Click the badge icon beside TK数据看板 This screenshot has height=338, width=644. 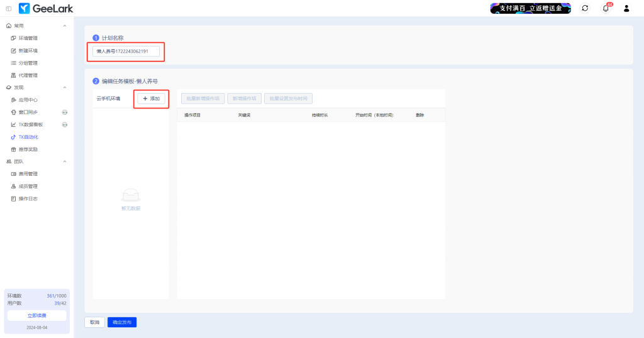click(x=64, y=124)
